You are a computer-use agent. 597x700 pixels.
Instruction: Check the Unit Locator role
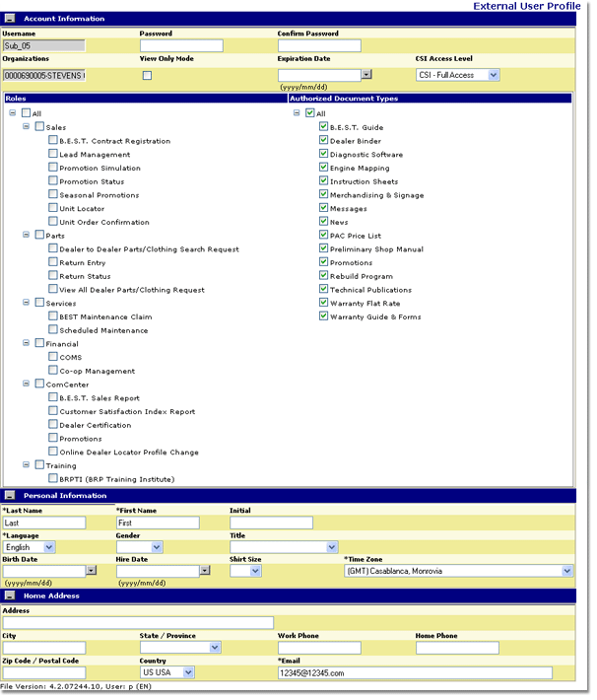click(x=53, y=209)
